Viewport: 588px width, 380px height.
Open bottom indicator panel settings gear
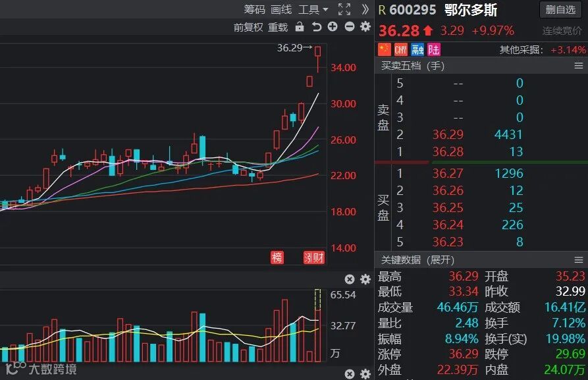point(365,374)
